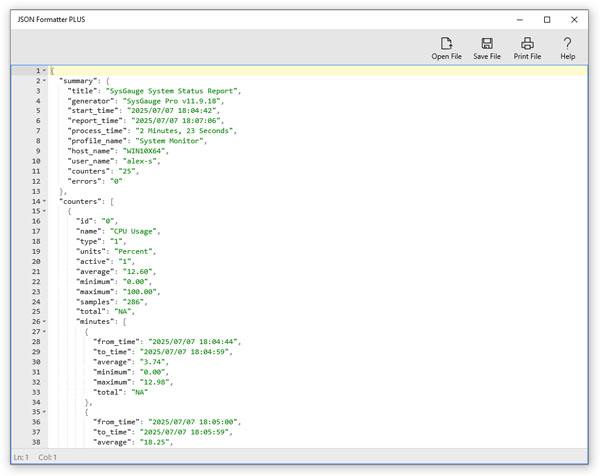Collapse the "summary" object fold arrow

(x=44, y=81)
